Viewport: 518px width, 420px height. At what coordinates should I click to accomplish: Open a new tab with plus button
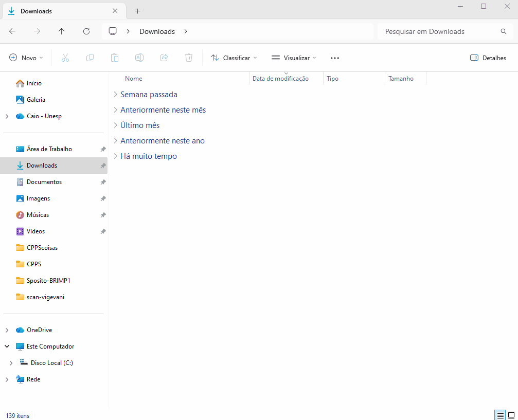138,11
